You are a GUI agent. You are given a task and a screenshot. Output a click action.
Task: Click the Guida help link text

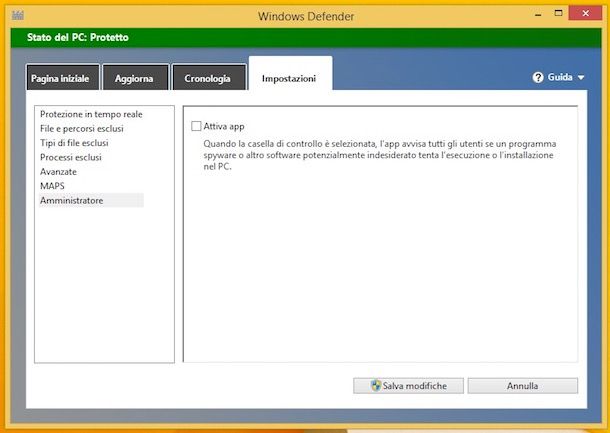coord(560,77)
